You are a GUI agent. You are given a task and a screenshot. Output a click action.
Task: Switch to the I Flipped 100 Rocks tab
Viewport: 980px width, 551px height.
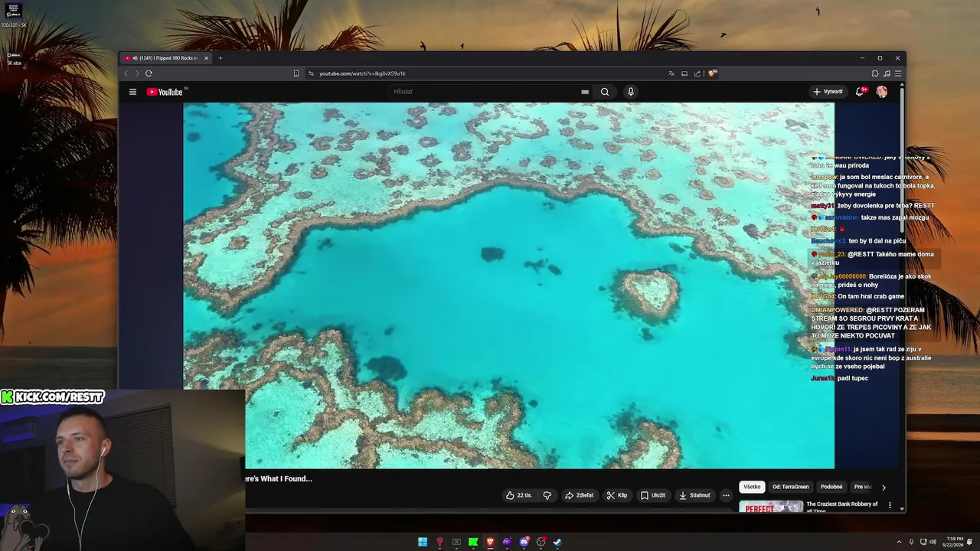(166, 58)
